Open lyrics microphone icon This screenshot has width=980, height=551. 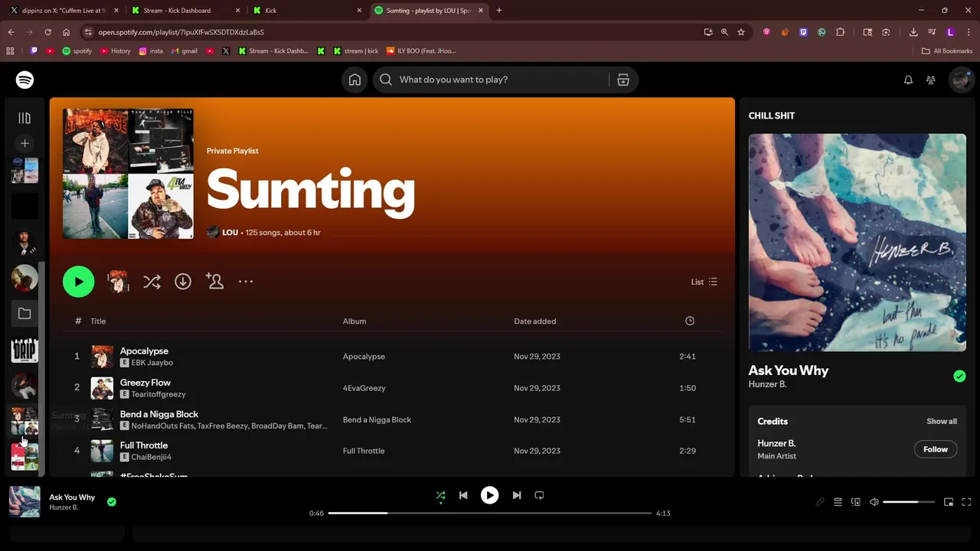(820, 502)
